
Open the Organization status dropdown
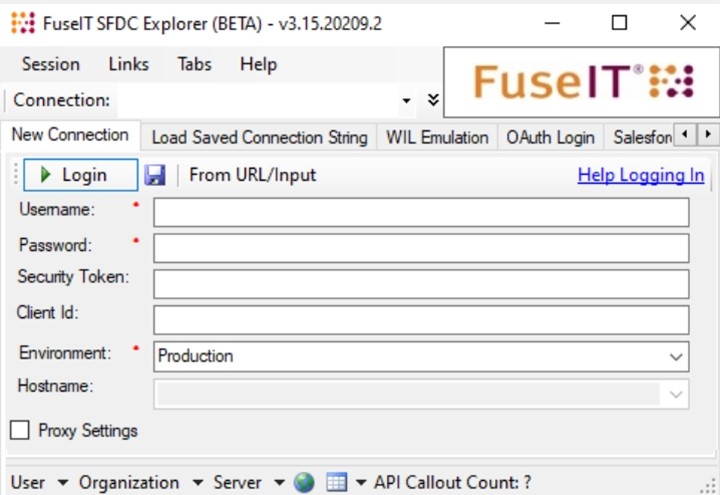[198, 483]
